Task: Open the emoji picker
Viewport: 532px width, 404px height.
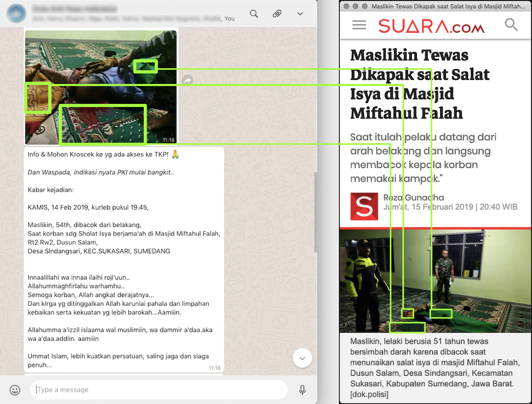Action: coord(15,390)
